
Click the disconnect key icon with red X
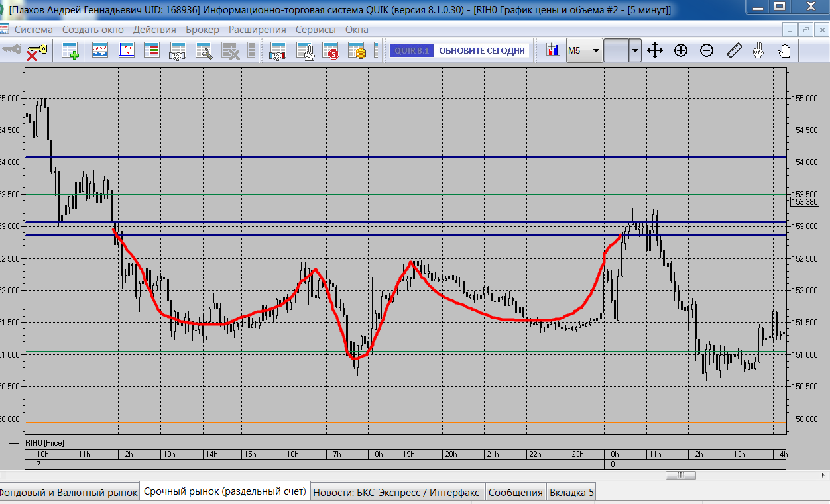click(x=35, y=51)
